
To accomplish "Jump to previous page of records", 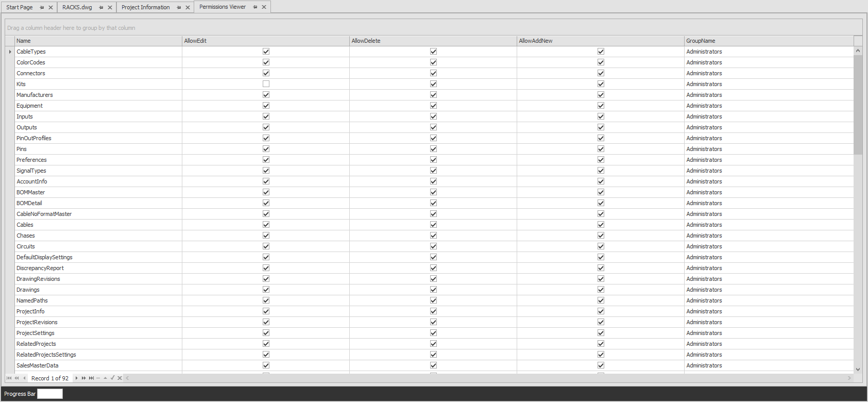I will click(x=16, y=378).
